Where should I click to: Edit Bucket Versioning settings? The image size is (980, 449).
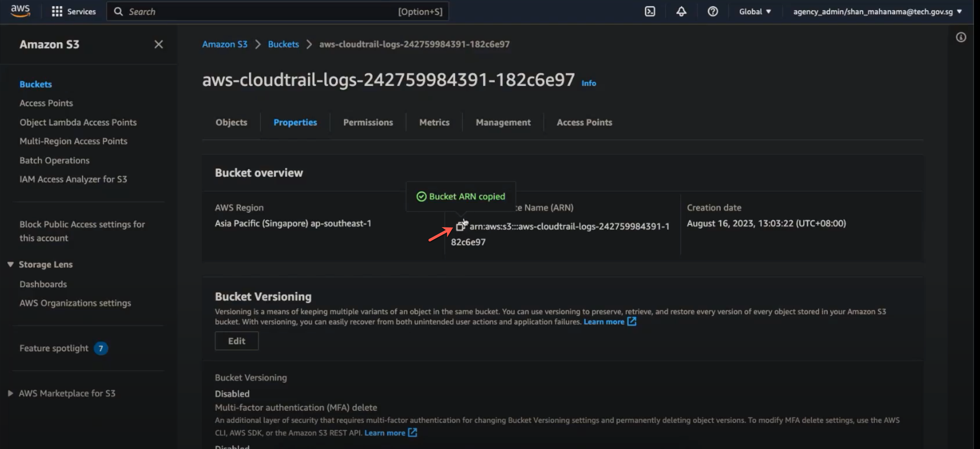tap(236, 341)
